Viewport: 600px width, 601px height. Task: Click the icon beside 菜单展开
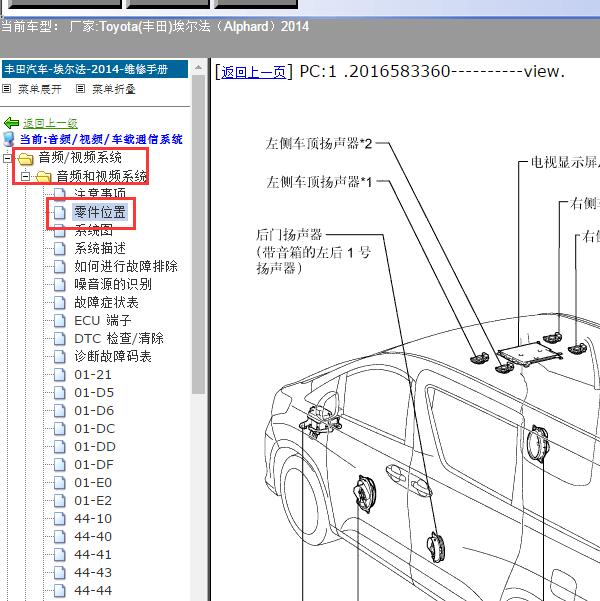point(7,89)
